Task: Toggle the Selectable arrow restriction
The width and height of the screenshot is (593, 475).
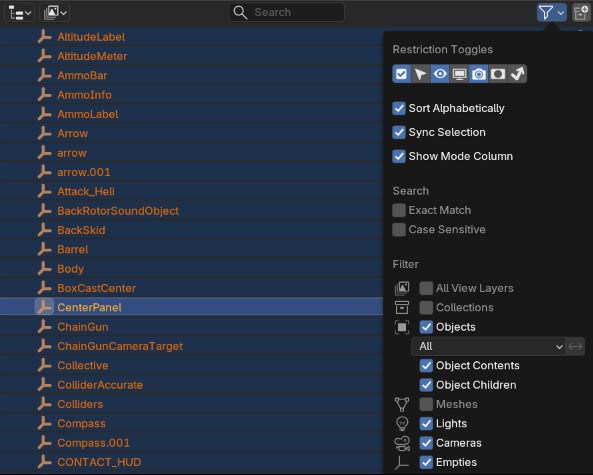Action: 421,74
